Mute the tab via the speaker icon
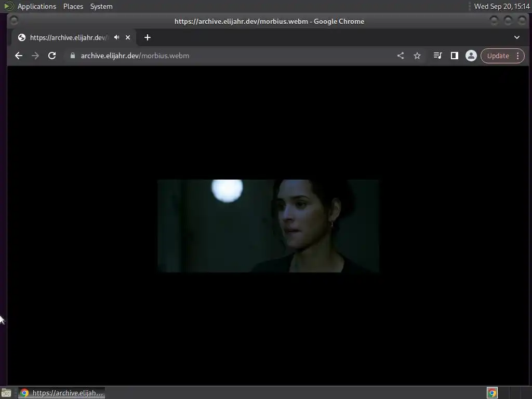Viewport: 532px width, 399px height. (117, 37)
